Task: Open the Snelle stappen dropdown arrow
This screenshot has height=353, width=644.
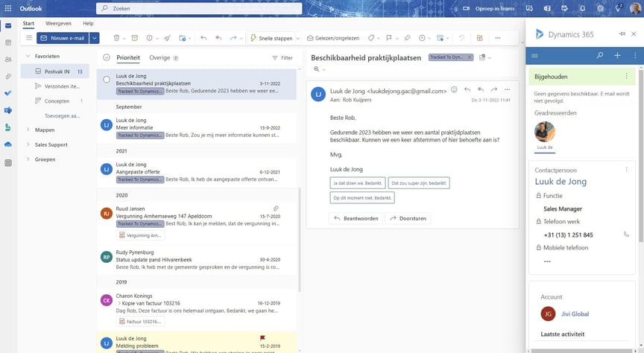Action: pyautogui.click(x=297, y=38)
